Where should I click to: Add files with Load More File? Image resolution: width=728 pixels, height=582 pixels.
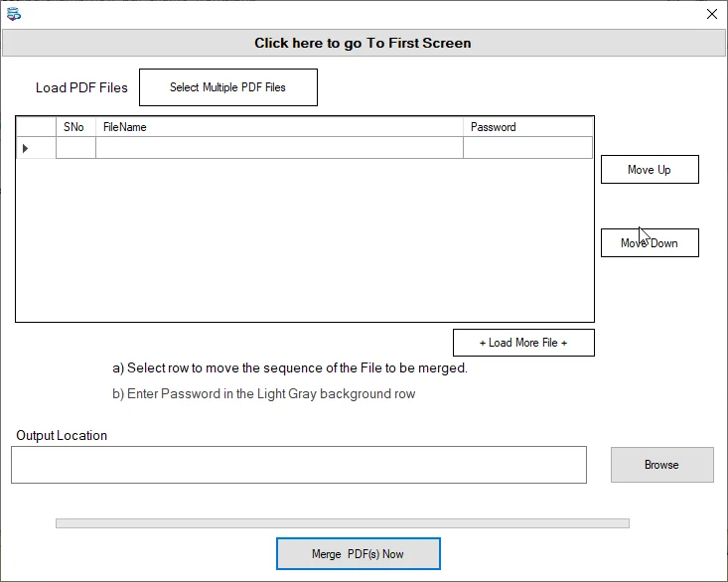coord(523,343)
